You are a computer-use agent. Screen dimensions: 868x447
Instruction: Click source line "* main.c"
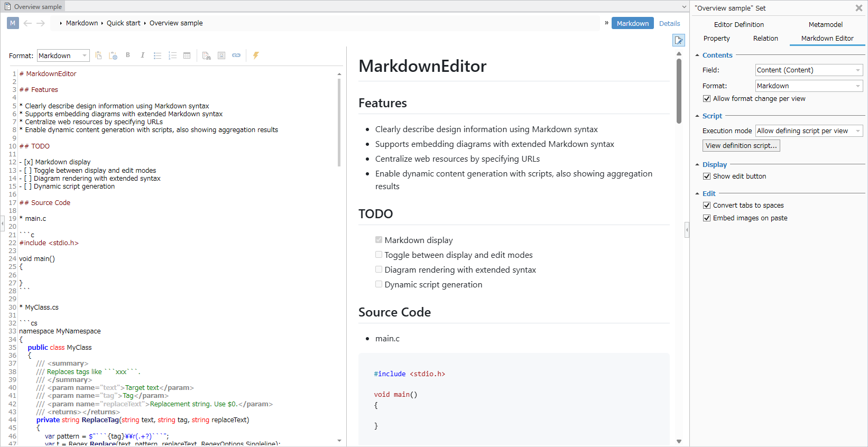click(33, 219)
